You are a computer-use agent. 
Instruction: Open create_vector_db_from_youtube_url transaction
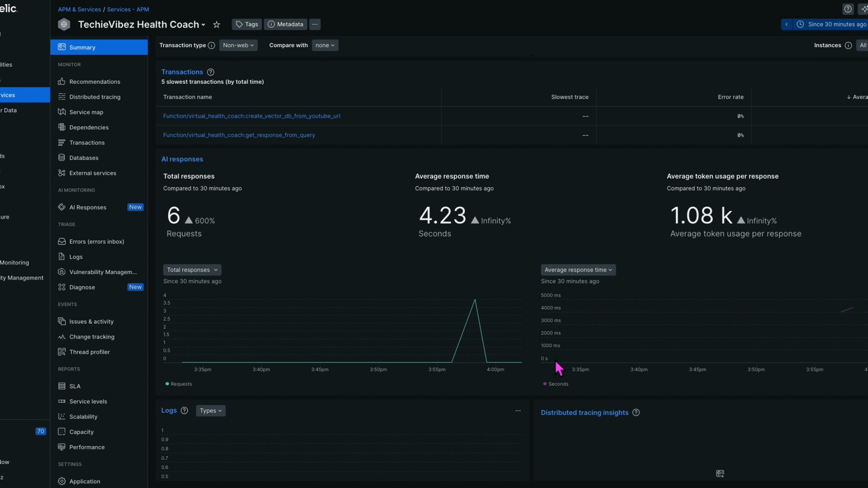251,116
